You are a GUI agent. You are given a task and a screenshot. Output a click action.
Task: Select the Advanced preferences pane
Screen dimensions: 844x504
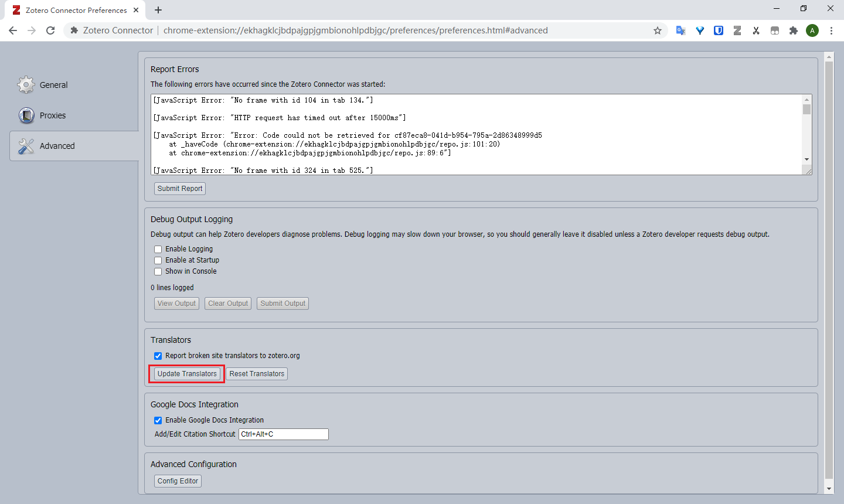tap(74, 146)
